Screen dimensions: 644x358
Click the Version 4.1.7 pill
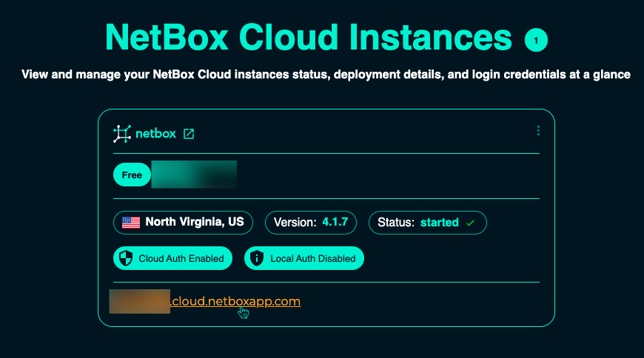[311, 223]
